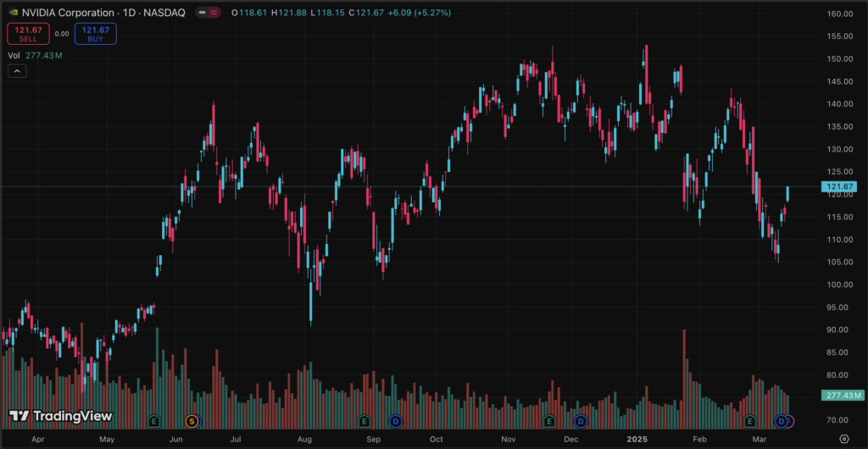The height and width of the screenshot is (449, 868).
Task: Click the Jul time axis label
Action: pos(236,440)
